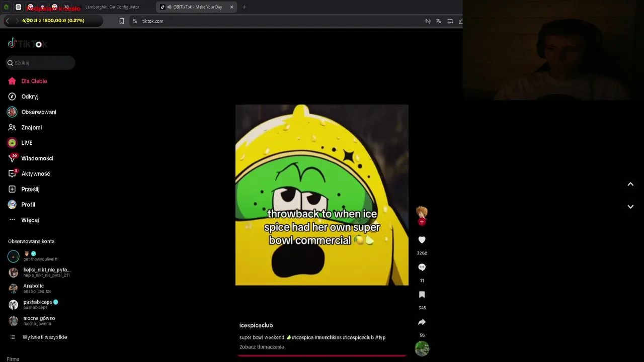This screenshot has height=362, width=644.
Task: Open #munchkins hashtag
Action: (328, 337)
